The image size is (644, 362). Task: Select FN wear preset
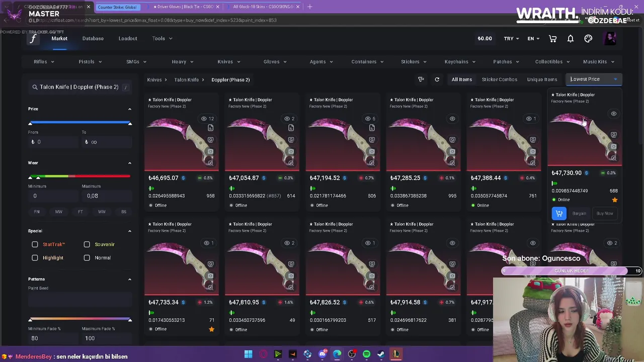pyautogui.click(x=37, y=212)
